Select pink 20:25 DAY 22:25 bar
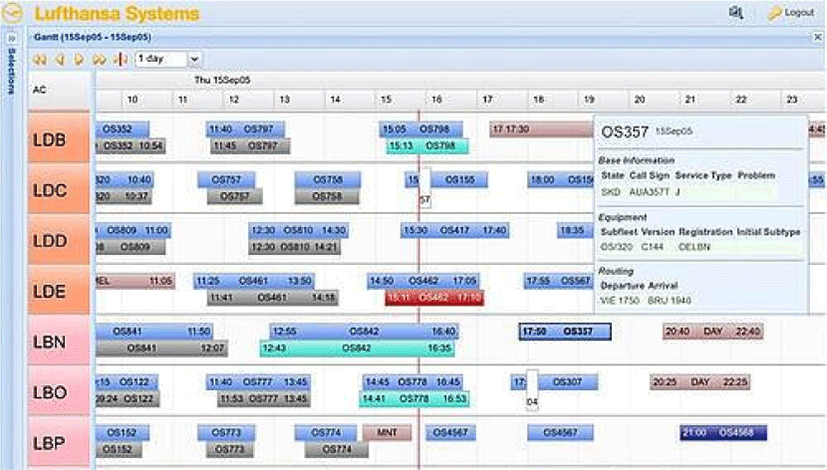This screenshot has height=470, width=827. [x=700, y=382]
